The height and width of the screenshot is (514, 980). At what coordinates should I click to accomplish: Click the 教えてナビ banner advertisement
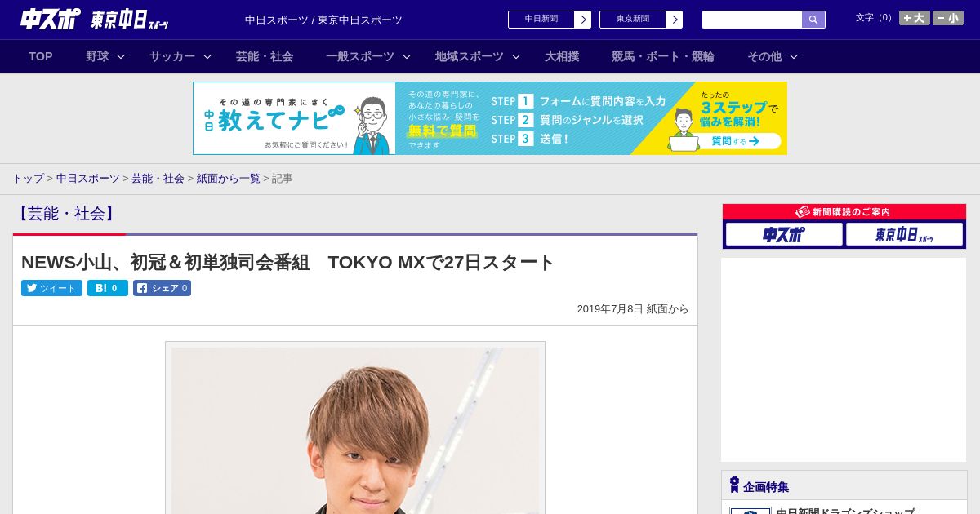(x=490, y=118)
